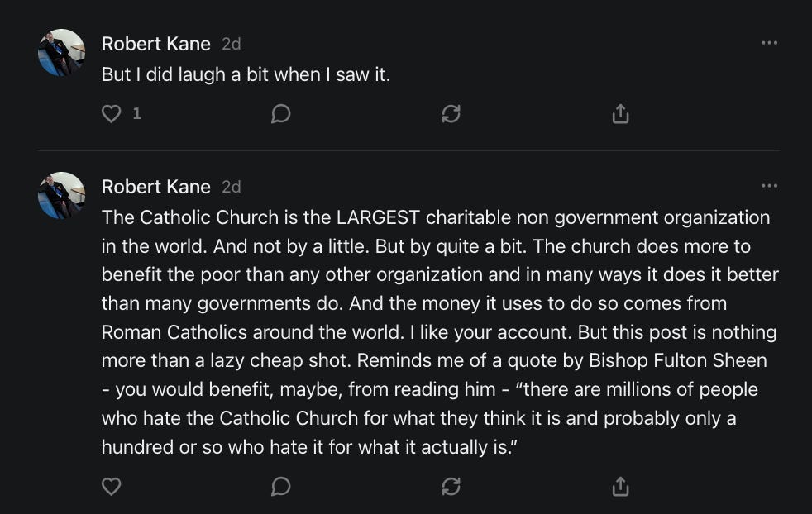This screenshot has width=812, height=514.
Task: Like the 'But I did laugh' comment
Action: [x=112, y=114]
